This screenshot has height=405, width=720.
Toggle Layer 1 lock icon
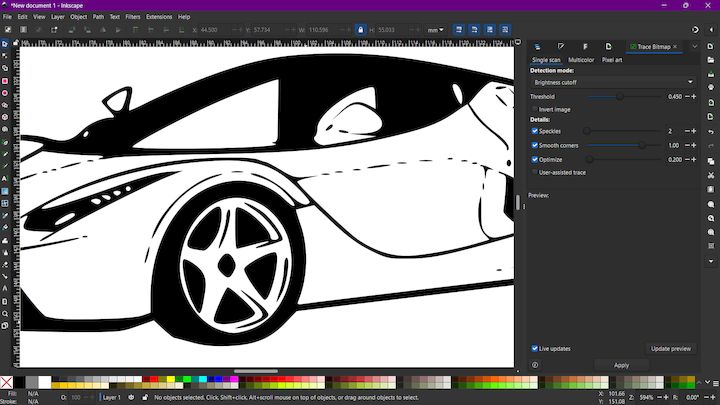(x=145, y=397)
